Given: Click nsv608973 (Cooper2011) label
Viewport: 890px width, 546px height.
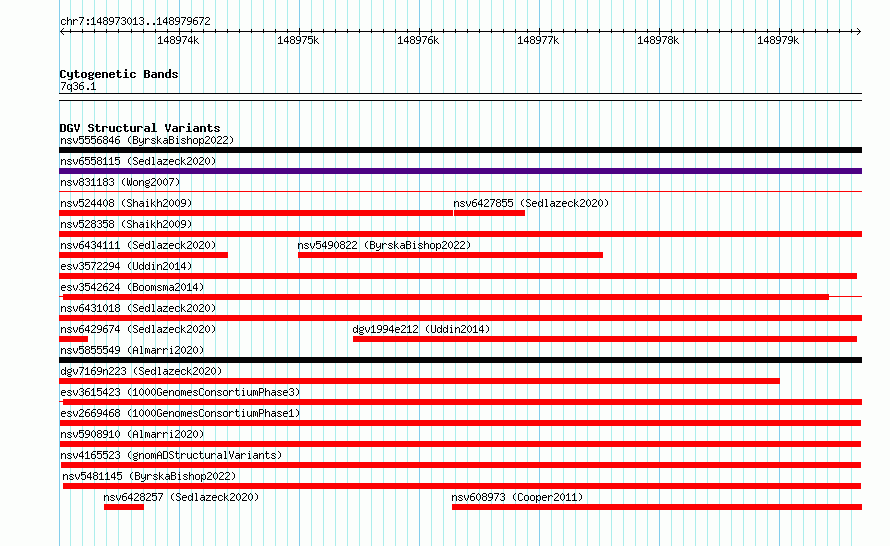Looking at the screenshot, I should pos(517,497).
